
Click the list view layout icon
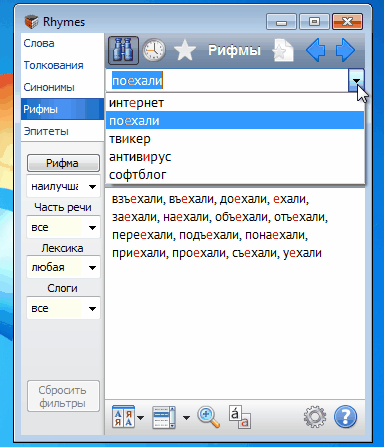[x=164, y=417]
